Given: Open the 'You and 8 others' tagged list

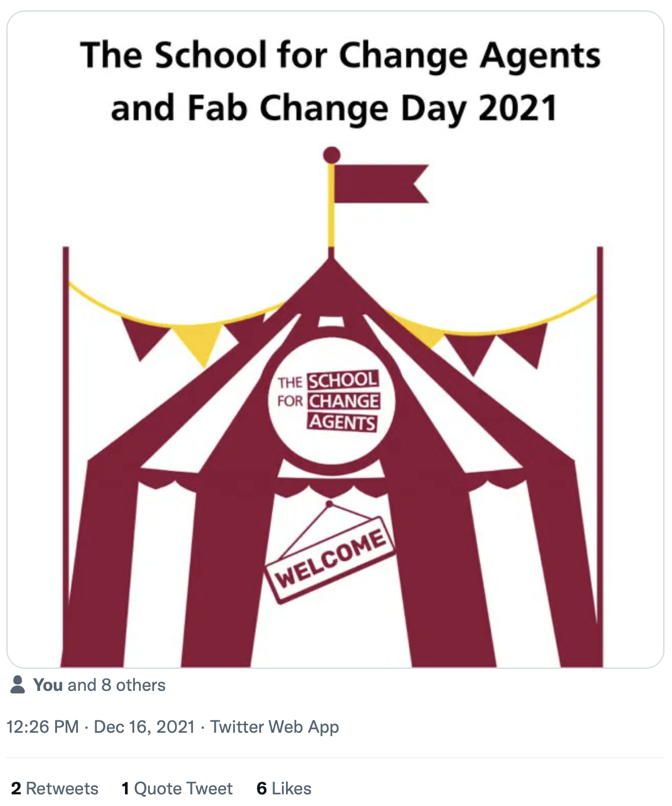Looking at the screenshot, I should [x=99, y=685].
